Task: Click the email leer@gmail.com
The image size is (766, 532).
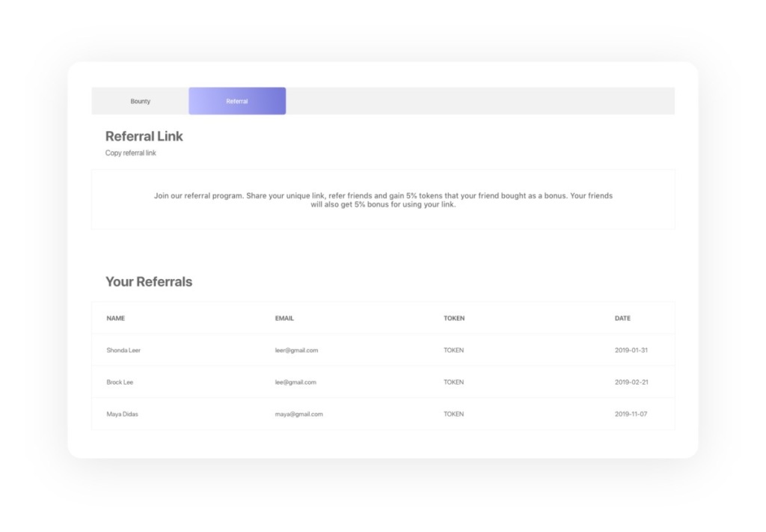Action: coord(296,350)
